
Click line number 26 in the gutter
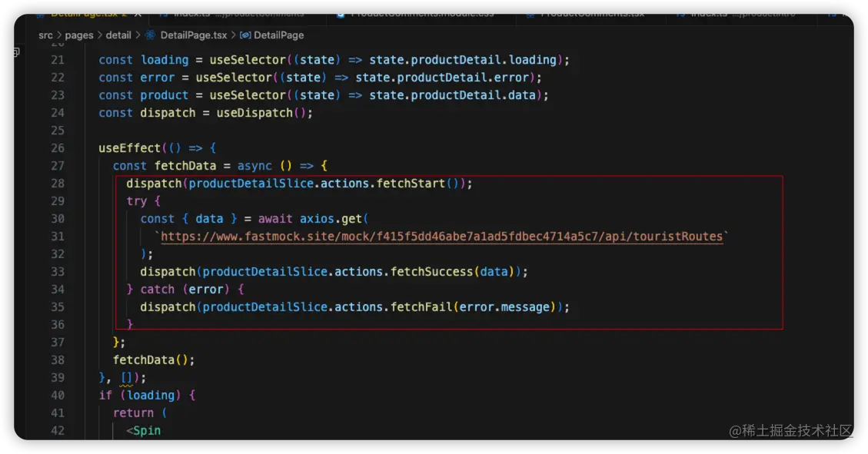point(58,148)
